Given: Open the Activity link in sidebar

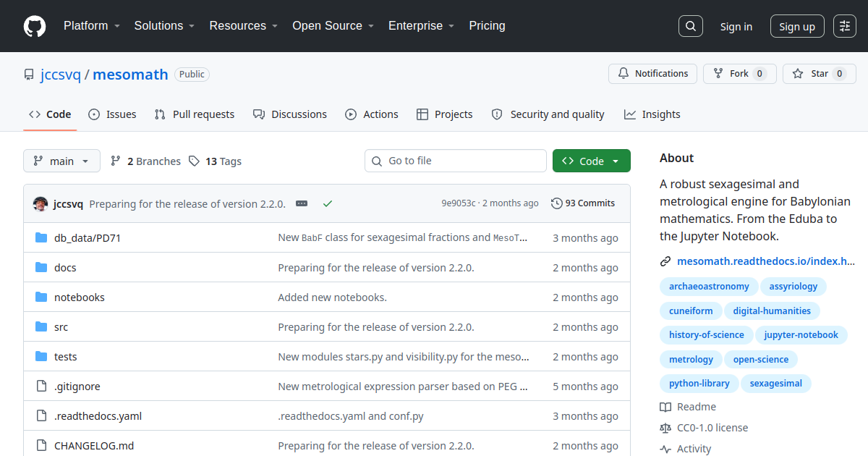Looking at the screenshot, I should 686,449.
